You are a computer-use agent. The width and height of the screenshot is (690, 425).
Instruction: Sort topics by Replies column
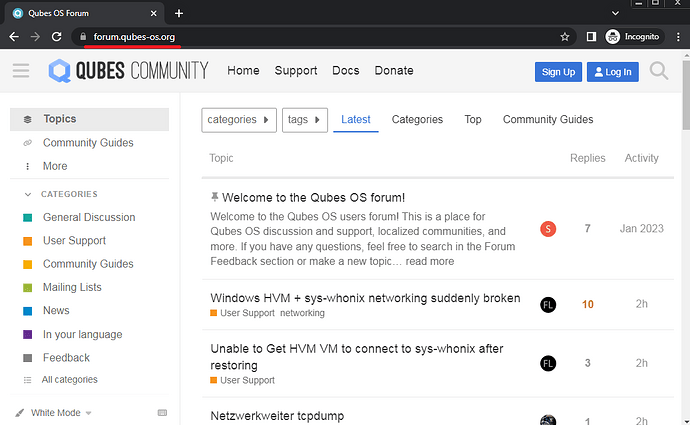pos(587,158)
